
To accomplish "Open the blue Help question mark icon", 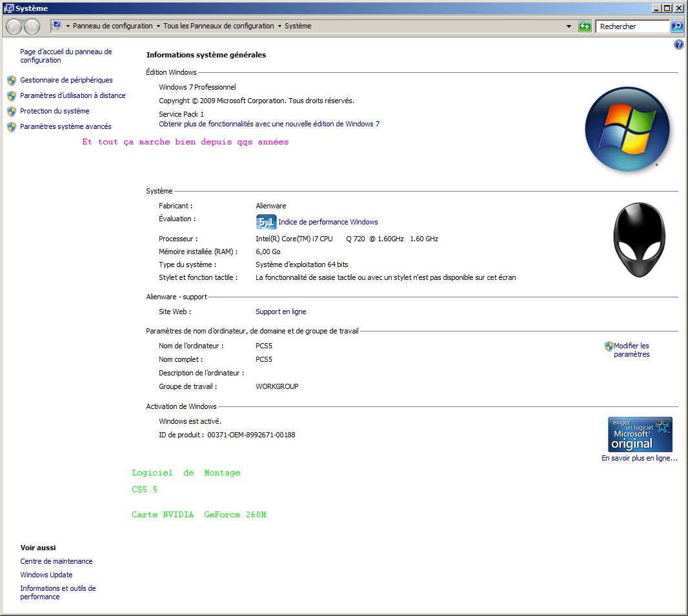I will pos(678,45).
